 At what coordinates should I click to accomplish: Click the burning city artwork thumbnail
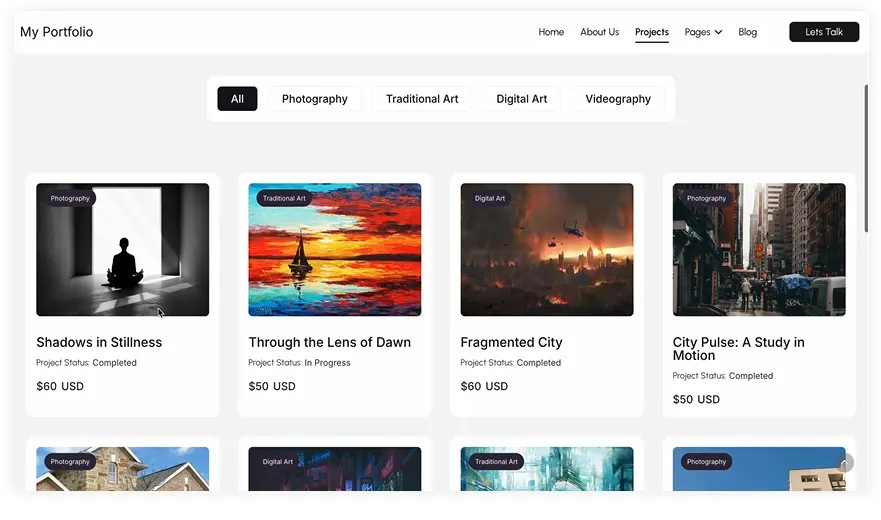[546, 250]
